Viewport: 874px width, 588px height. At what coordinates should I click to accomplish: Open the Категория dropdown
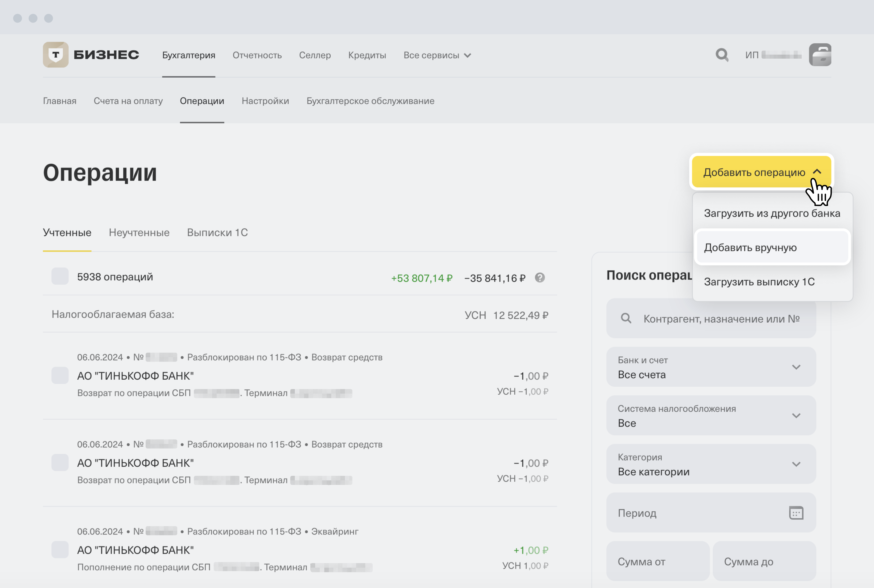(x=711, y=464)
